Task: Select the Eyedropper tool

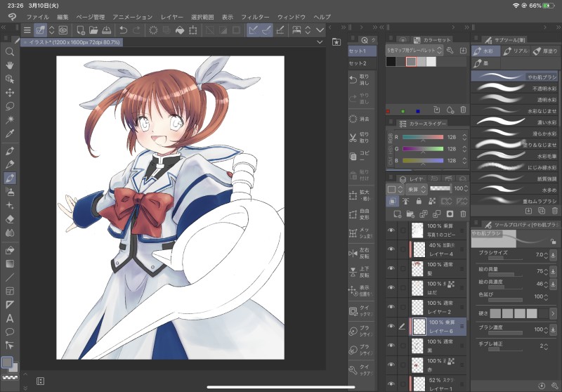Action: click(10, 133)
